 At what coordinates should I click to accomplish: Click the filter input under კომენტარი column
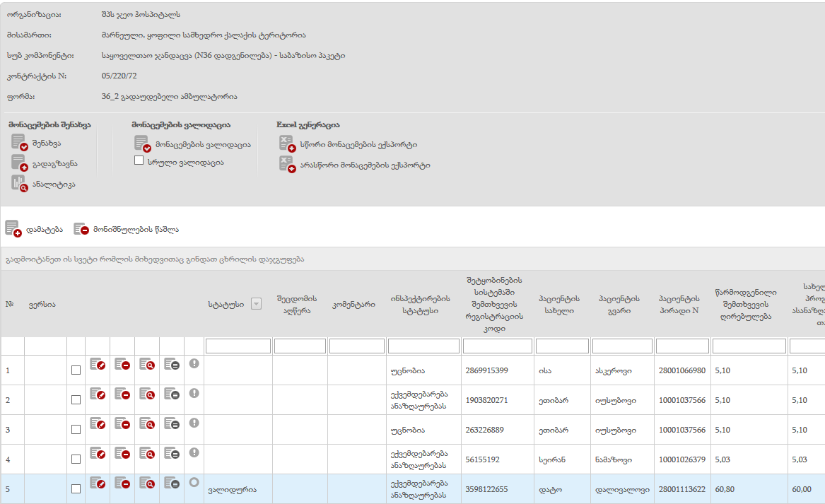[x=356, y=346]
